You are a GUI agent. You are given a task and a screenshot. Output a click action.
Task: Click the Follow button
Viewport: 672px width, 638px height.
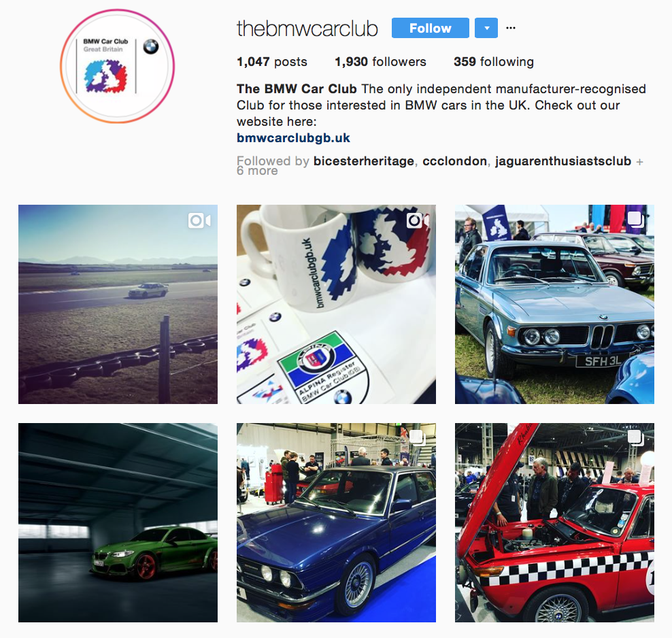tap(431, 28)
